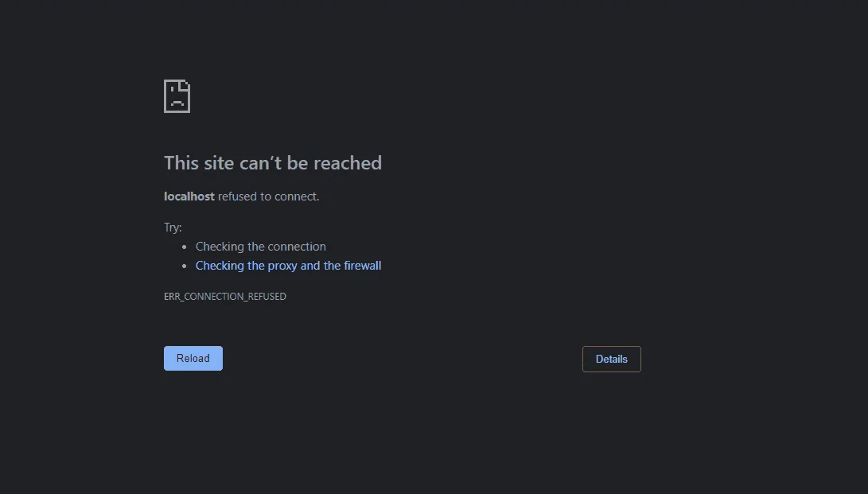Click the word 'proxy' in the blue link
Image resolution: width=868 pixels, height=494 pixels.
[282, 266]
